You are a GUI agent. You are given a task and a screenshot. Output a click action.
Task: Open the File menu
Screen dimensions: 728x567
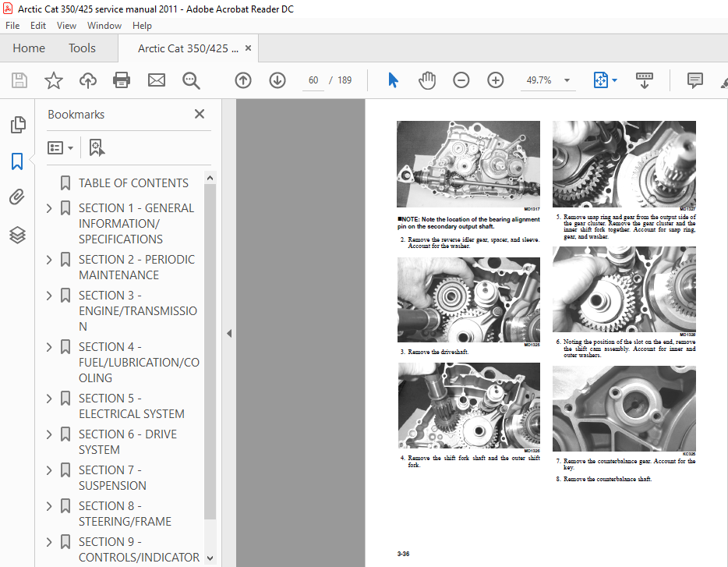tap(12, 26)
